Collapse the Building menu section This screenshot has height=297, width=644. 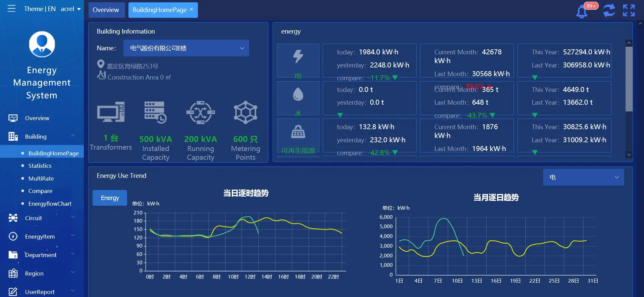point(73,136)
